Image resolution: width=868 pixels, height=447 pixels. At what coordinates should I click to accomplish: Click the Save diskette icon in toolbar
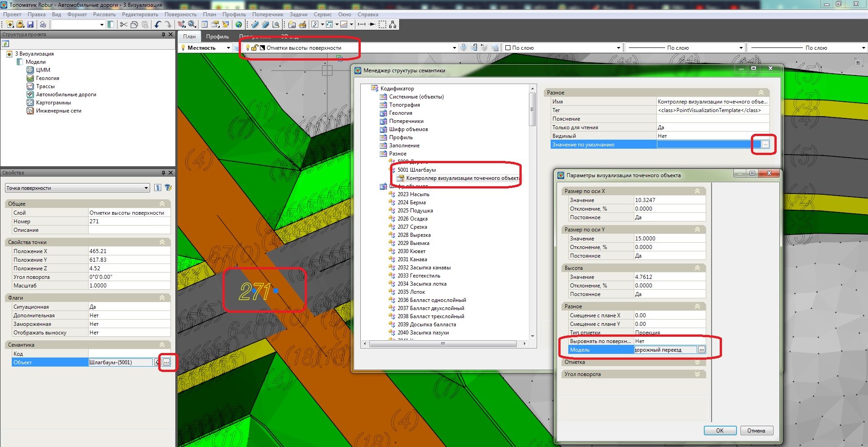point(30,24)
